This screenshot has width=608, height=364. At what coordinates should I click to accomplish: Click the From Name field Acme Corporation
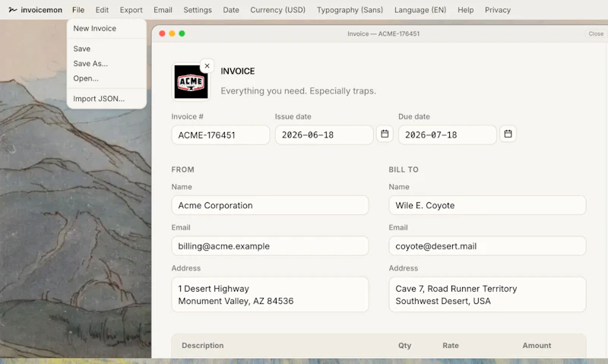270,205
